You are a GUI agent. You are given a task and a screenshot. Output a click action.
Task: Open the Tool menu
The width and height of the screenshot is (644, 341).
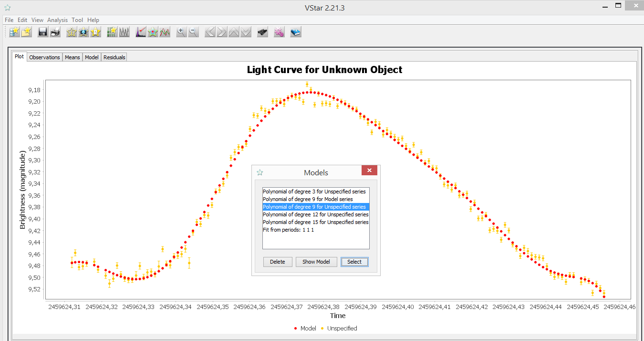click(x=77, y=20)
